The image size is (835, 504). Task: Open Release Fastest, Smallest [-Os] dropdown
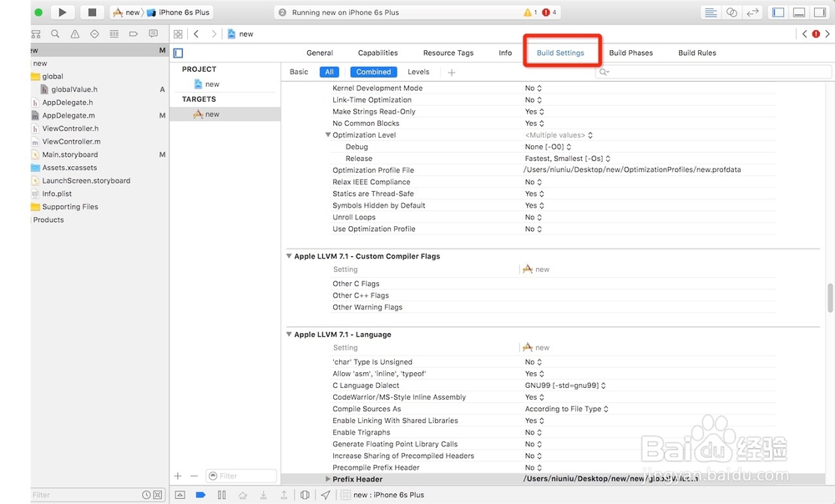pyautogui.click(x=568, y=158)
